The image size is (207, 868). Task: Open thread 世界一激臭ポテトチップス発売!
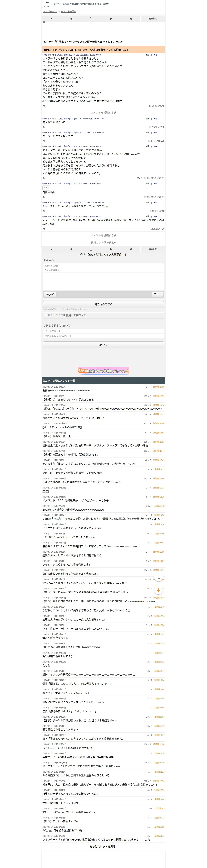click(62, 803)
